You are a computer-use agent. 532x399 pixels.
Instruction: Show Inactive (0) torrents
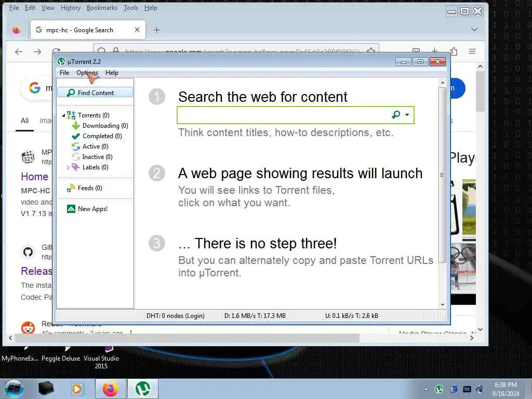click(97, 157)
